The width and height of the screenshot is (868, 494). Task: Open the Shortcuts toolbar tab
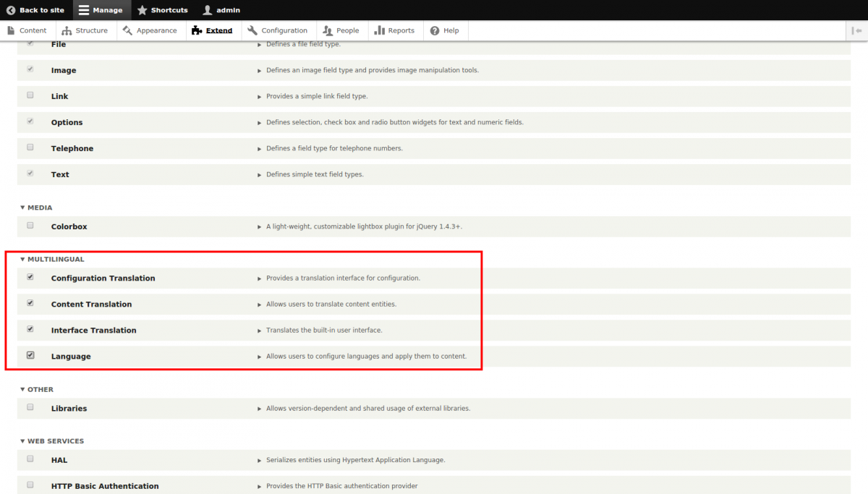[162, 10]
